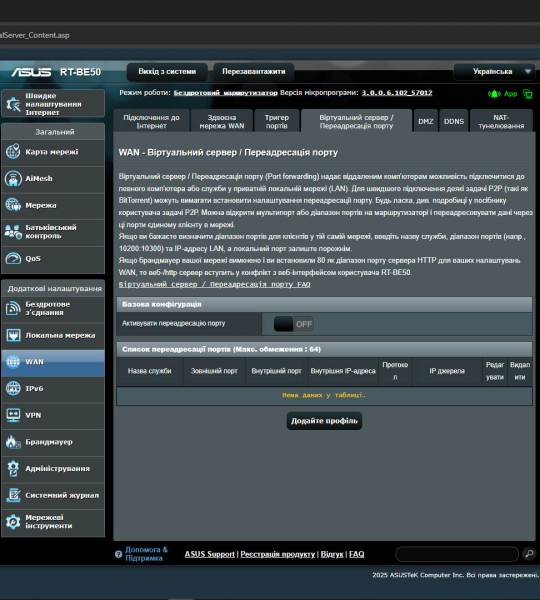The height and width of the screenshot is (600, 540).
Task: Click the help question mark icon
Action: [118, 554]
